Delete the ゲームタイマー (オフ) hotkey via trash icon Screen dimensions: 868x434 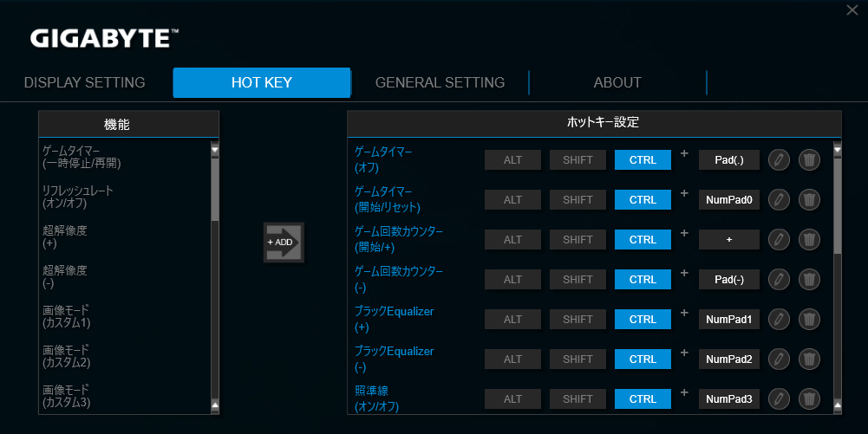pyautogui.click(x=808, y=160)
